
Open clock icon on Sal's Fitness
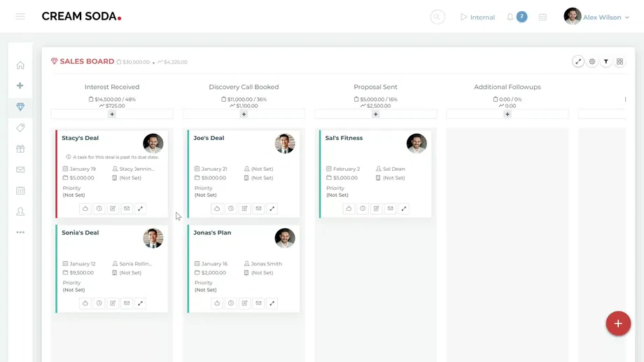(x=363, y=209)
